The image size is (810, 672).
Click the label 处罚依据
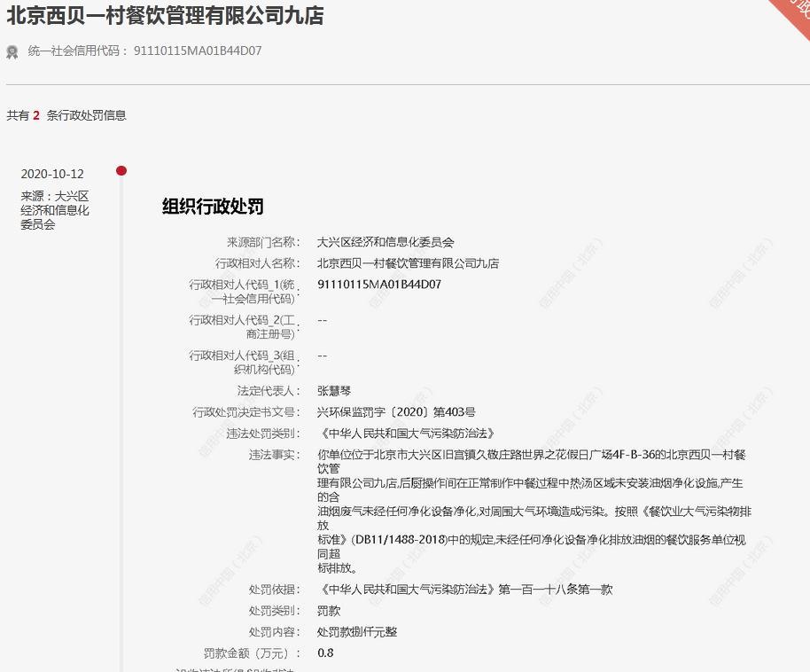pyautogui.click(x=275, y=590)
